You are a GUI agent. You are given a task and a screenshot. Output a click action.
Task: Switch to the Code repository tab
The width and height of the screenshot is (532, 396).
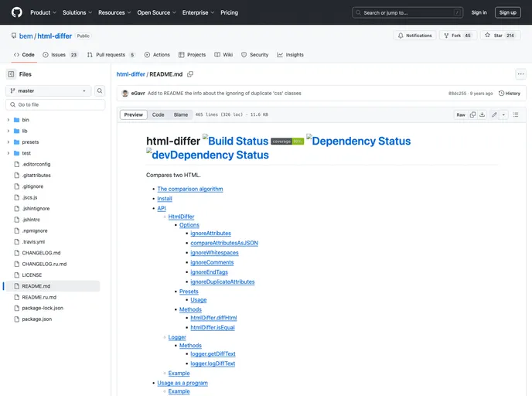(x=24, y=55)
